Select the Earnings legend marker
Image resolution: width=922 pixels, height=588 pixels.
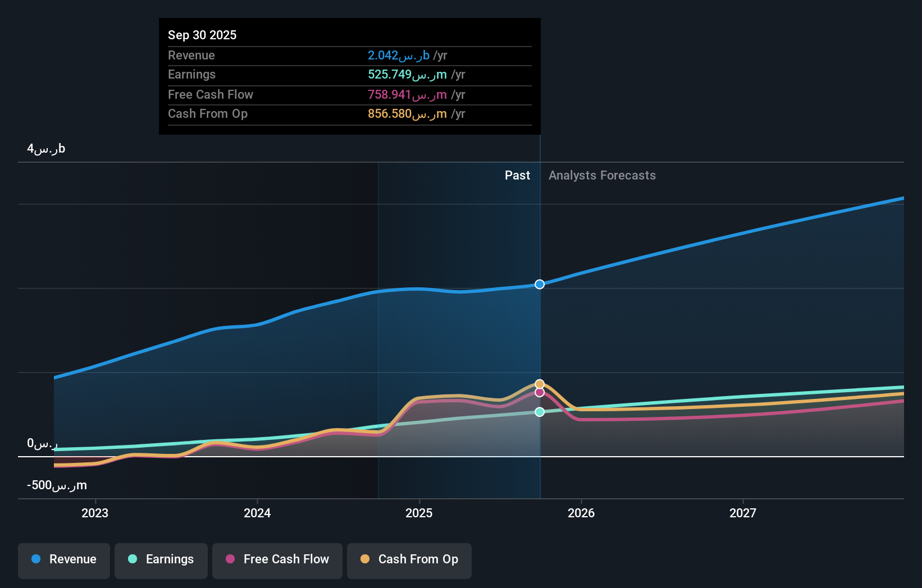click(133, 559)
